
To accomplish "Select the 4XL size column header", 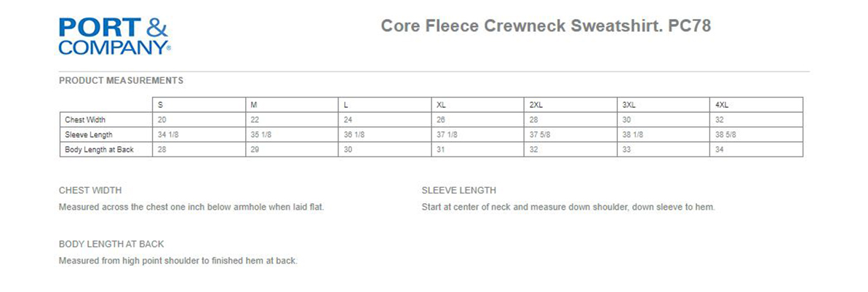I will point(722,105).
